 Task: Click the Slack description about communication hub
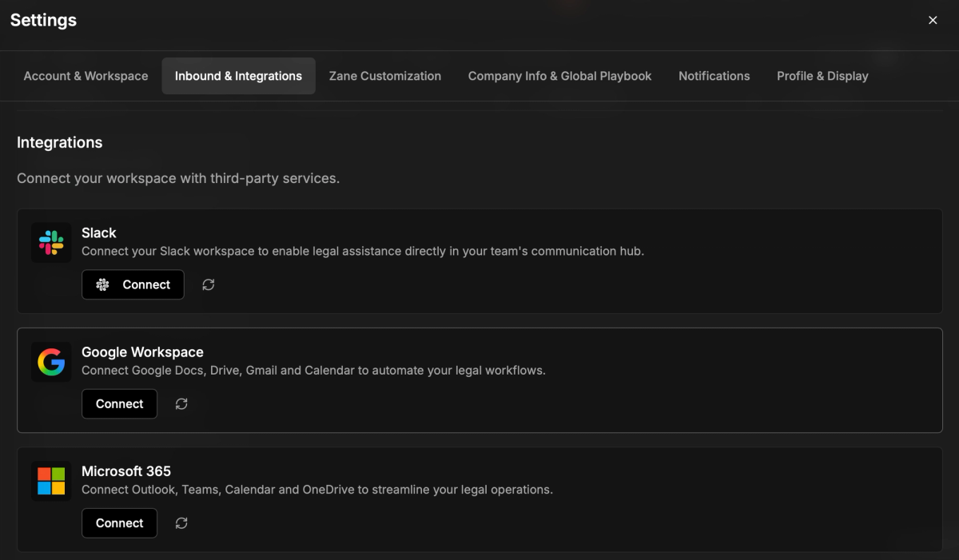(363, 251)
